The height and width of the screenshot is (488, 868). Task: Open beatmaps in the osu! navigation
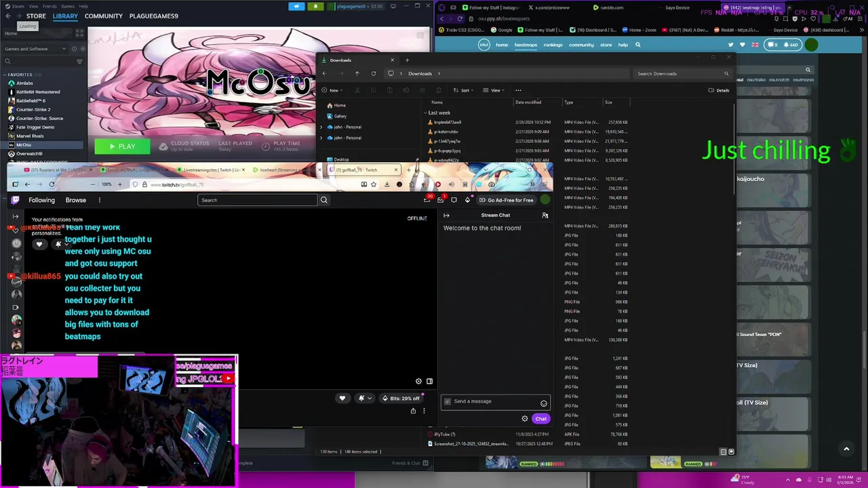tap(526, 45)
